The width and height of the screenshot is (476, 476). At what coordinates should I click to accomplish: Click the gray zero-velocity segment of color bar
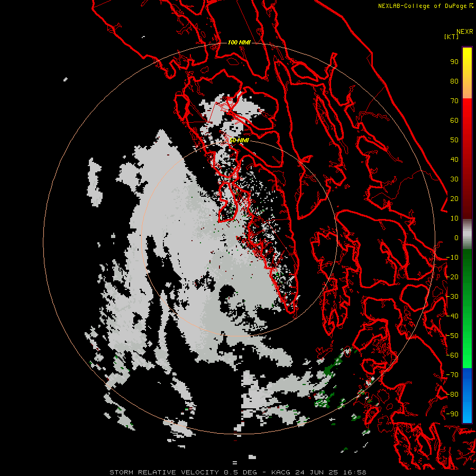pyautogui.click(x=467, y=234)
